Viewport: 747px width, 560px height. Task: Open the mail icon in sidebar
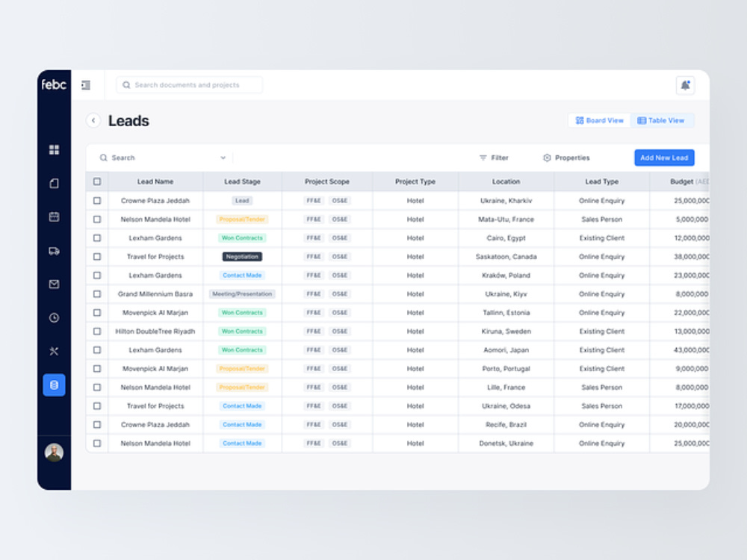pyautogui.click(x=54, y=284)
